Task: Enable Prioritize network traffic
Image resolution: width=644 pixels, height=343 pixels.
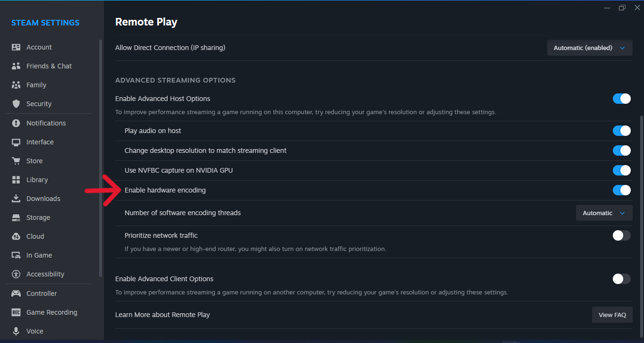Action: point(621,235)
